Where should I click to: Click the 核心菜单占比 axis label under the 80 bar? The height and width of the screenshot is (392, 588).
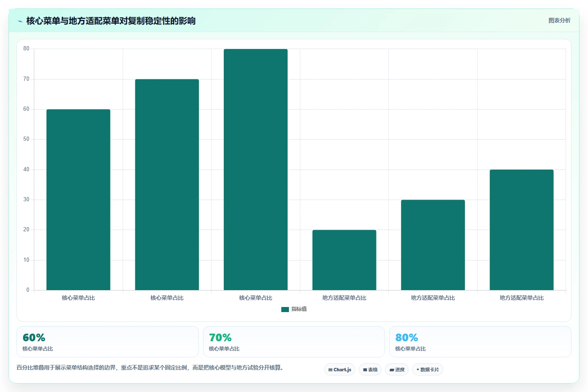pos(256,298)
